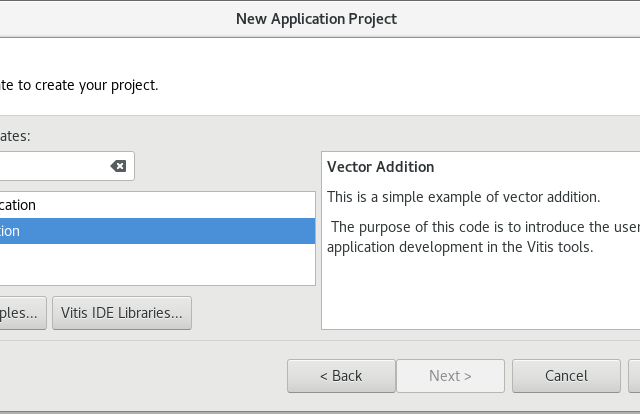Click the 'to create your project' header text
The image size is (640, 414).
(80, 85)
